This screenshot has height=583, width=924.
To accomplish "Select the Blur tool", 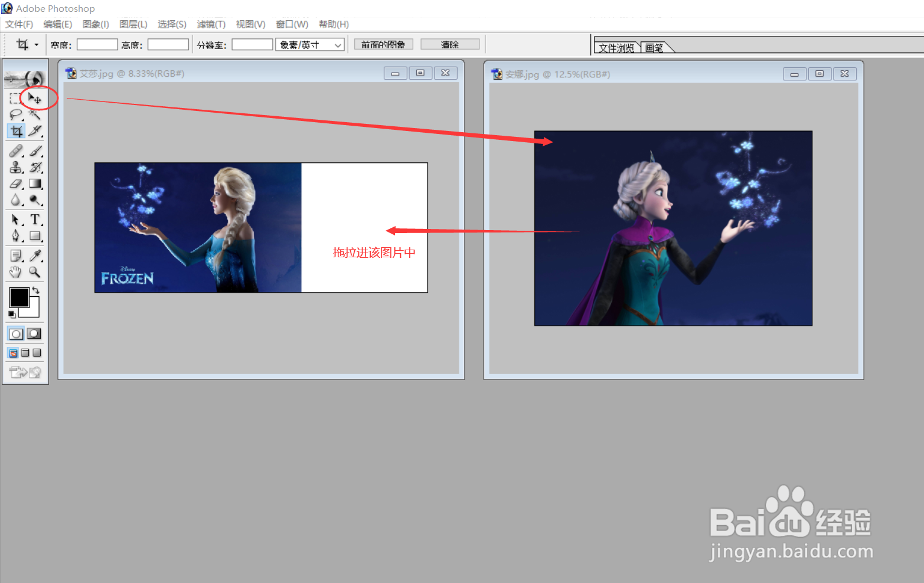I will (16, 200).
